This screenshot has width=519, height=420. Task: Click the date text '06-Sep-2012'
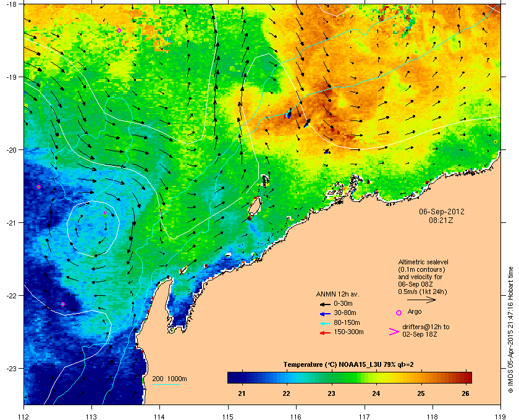(442, 212)
